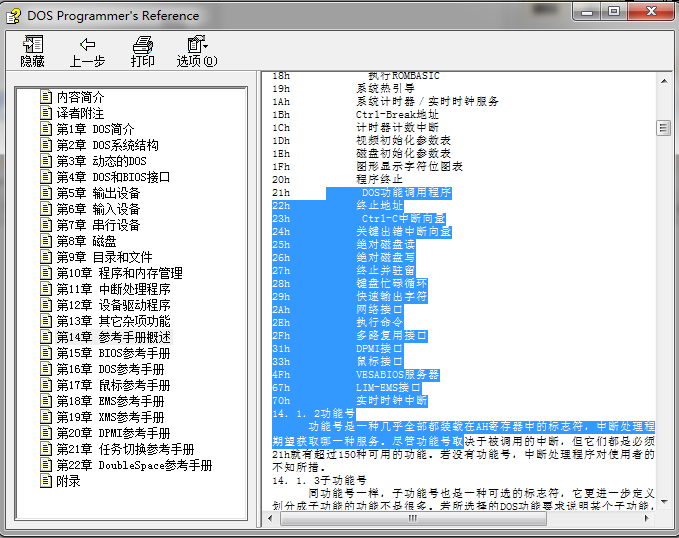The height and width of the screenshot is (538, 679).
Task: Open chapter 第1章 DOS简介
Action: tap(95, 129)
